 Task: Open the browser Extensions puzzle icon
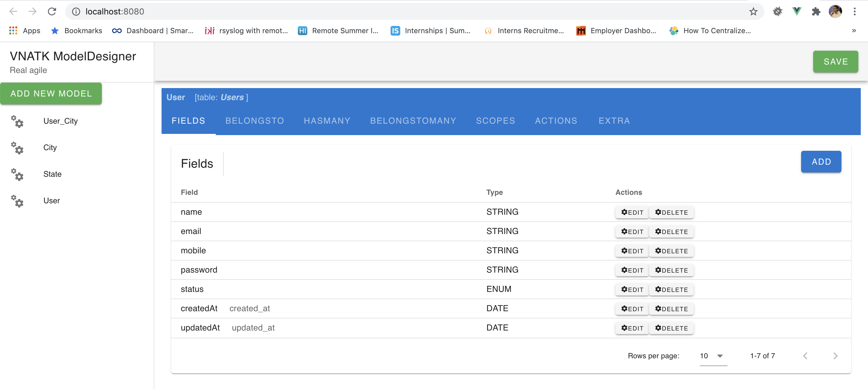pos(816,11)
